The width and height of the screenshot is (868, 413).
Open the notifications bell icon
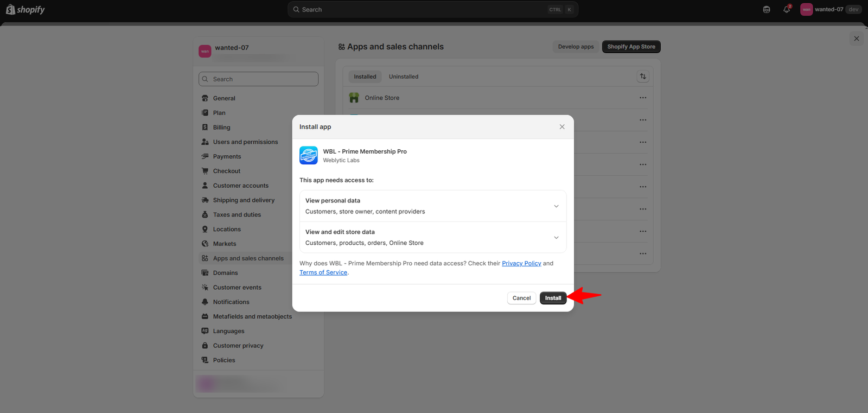coord(787,9)
